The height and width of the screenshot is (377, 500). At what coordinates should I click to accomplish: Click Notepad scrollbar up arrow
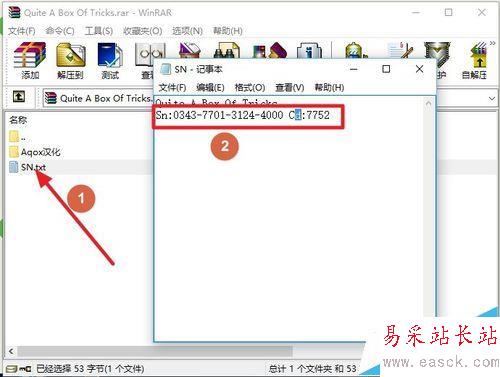tap(429, 104)
